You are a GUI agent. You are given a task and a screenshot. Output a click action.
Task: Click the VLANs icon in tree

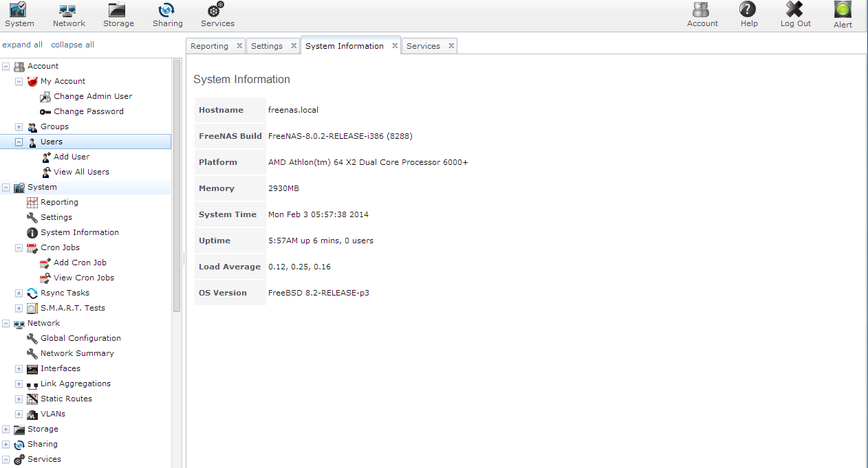coord(32,414)
